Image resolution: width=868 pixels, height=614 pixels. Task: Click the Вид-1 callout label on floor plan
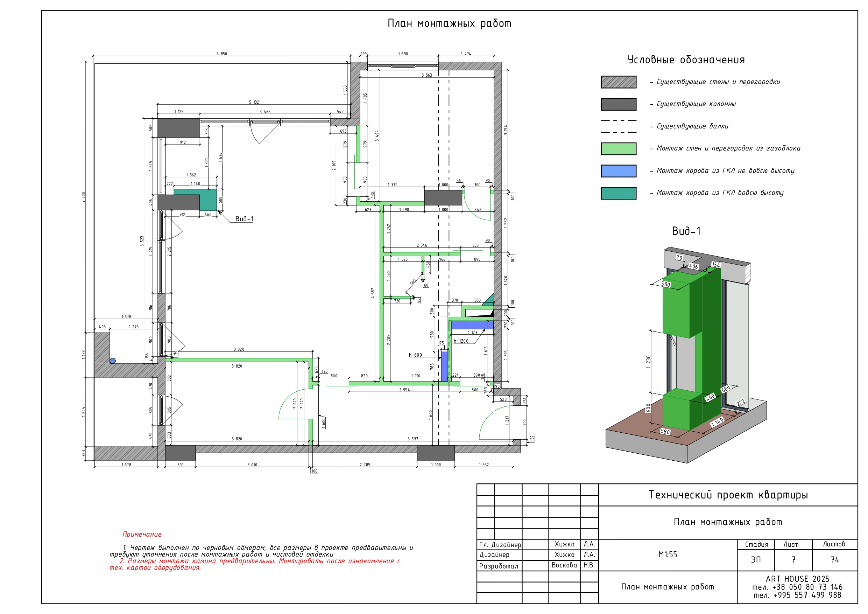pyautogui.click(x=244, y=219)
